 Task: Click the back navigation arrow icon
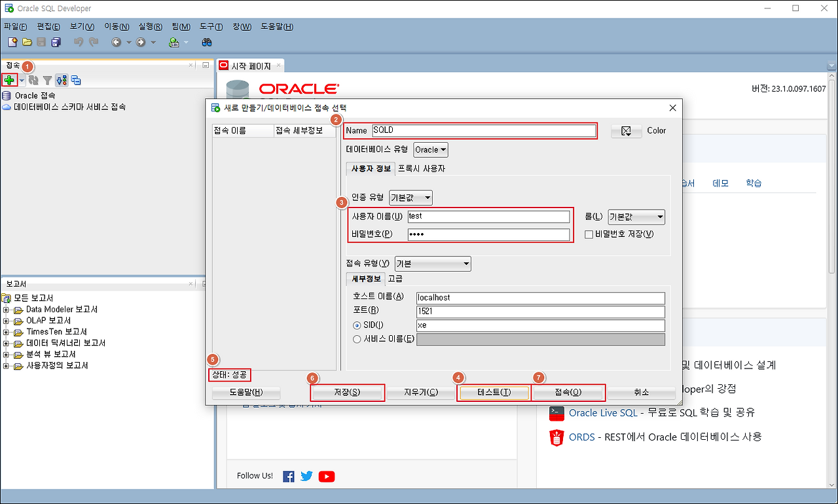click(116, 41)
